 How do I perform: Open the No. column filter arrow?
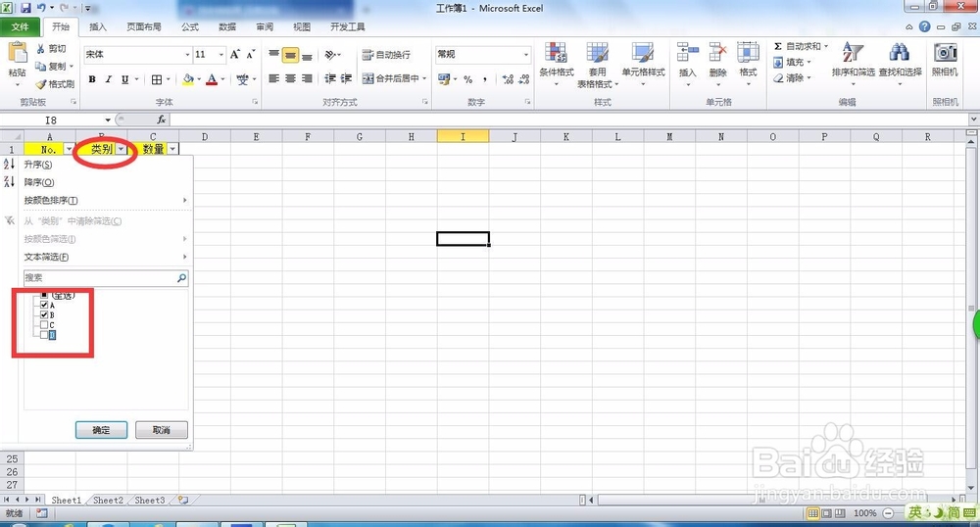[69, 149]
